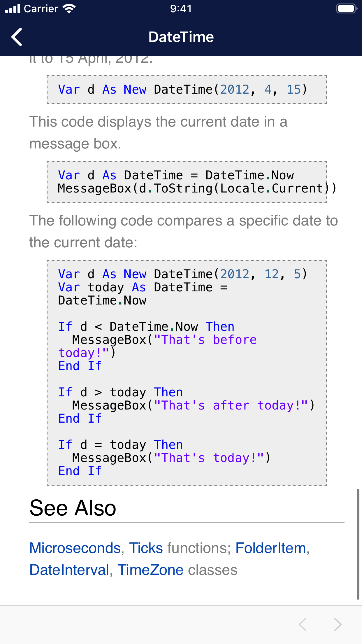Tap the battery indicator icon
This screenshot has width=362, height=644.
(346, 9)
